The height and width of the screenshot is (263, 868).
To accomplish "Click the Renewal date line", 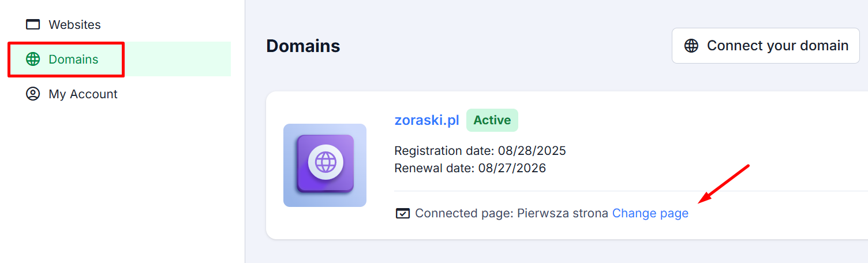I will pos(470,168).
